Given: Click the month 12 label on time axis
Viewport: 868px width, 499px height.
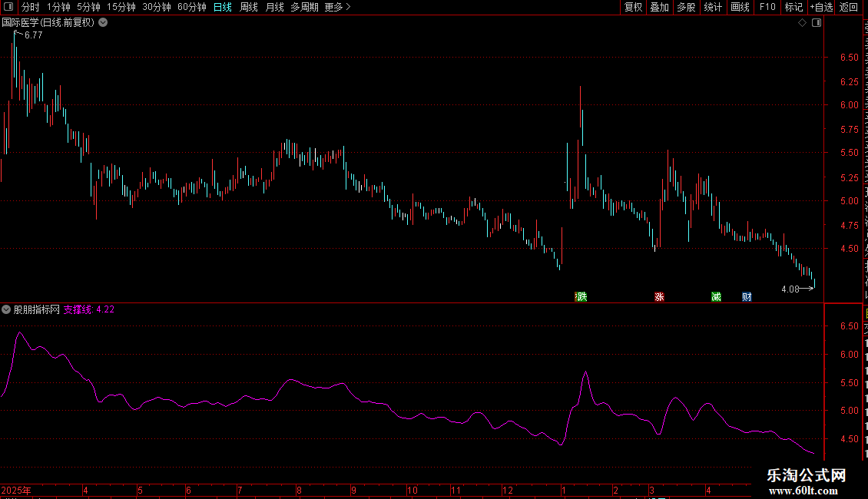Looking at the screenshot, I should 508,490.
